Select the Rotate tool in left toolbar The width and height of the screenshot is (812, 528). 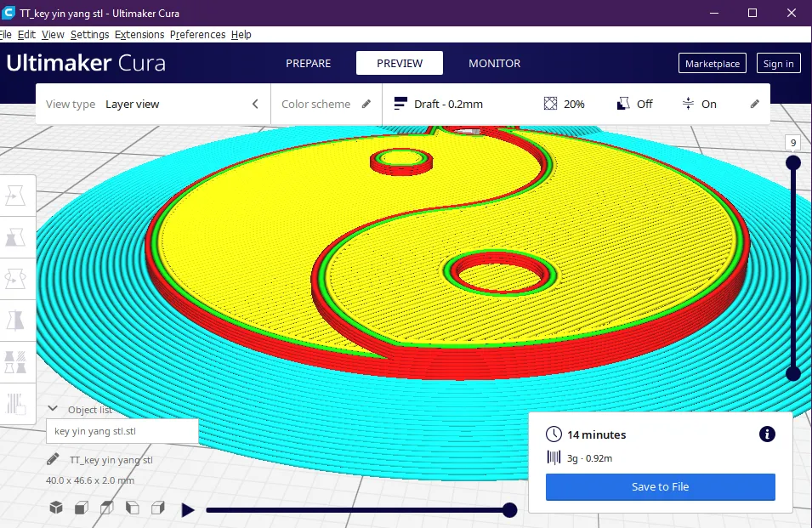coord(15,279)
